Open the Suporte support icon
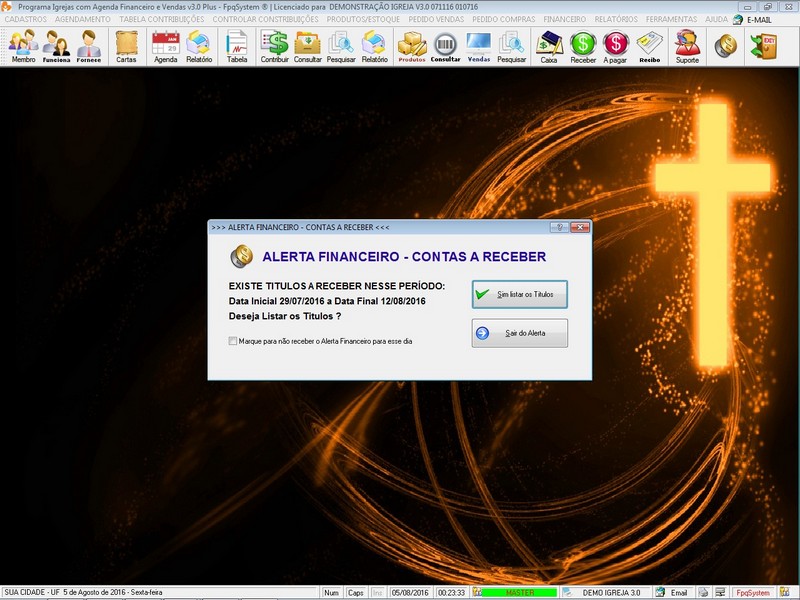 [x=687, y=46]
